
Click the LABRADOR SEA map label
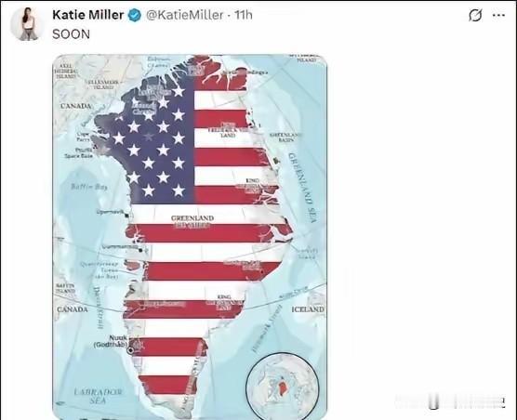click(98, 396)
